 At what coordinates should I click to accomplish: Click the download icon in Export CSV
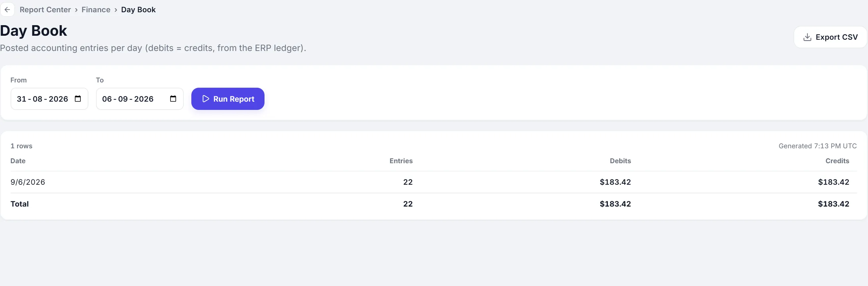pos(807,37)
